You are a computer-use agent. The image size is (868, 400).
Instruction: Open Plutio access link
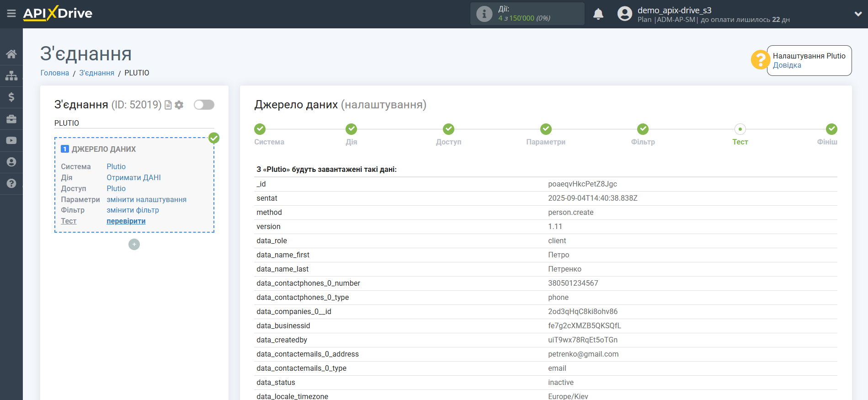116,188
